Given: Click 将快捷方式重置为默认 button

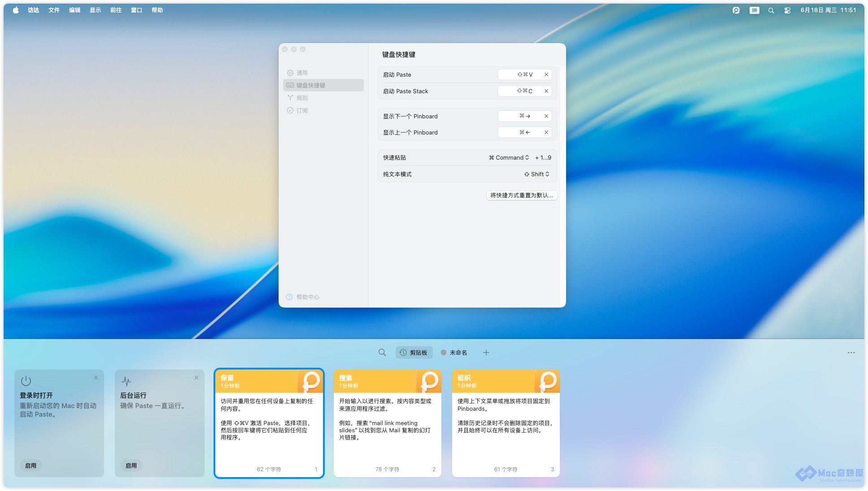Looking at the screenshot, I should (x=522, y=195).
